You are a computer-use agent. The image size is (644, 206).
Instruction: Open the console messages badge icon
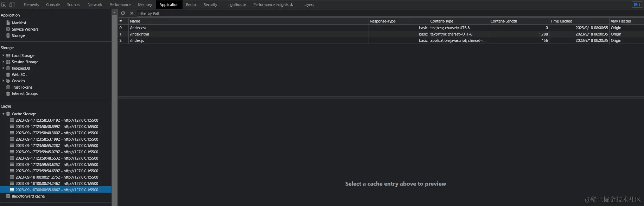tap(637, 5)
